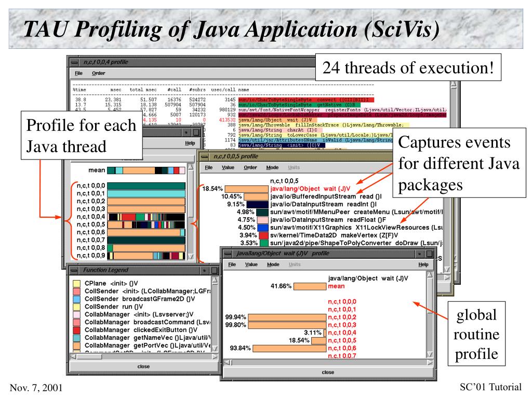Click the mean profile bar
The image size is (532, 399).
[x=146, y=170]
